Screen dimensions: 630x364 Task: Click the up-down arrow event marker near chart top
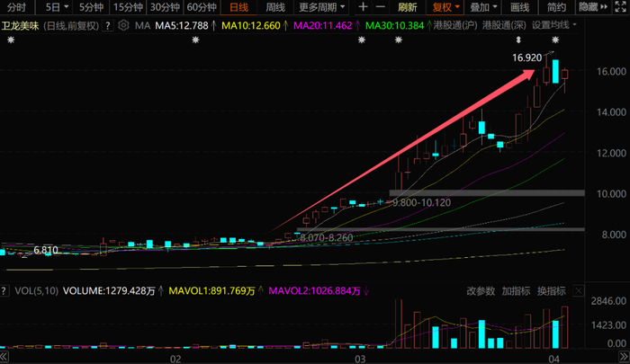point(518,40)
